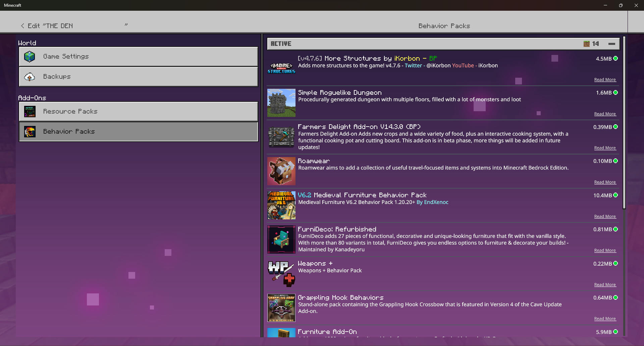Read more about Grappling Hook Behaviors
Viewport: 644px width, 346px height.
605,319
